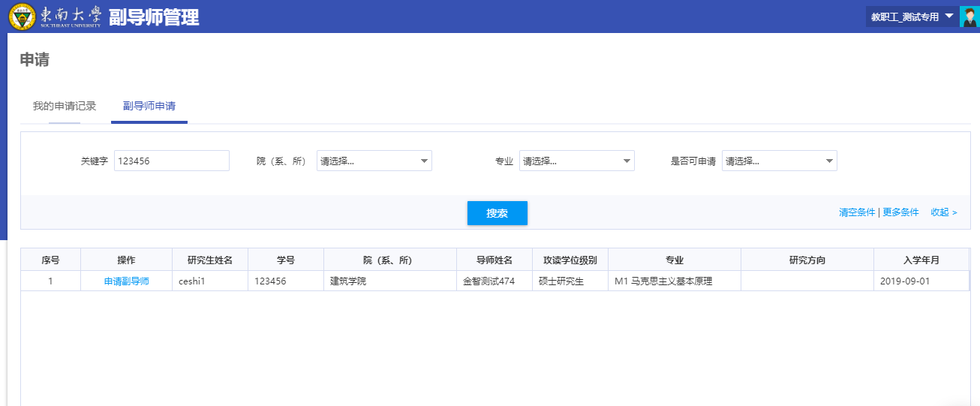Screen dimensions: 980x406
Task: Switch to 我的申请记录 tab
Action: (x=65, y=106)
